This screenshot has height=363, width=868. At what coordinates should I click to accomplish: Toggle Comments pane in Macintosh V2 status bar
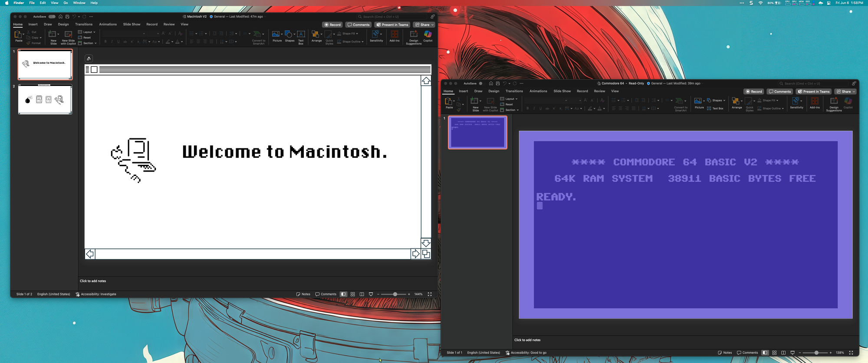pos(326,294)
